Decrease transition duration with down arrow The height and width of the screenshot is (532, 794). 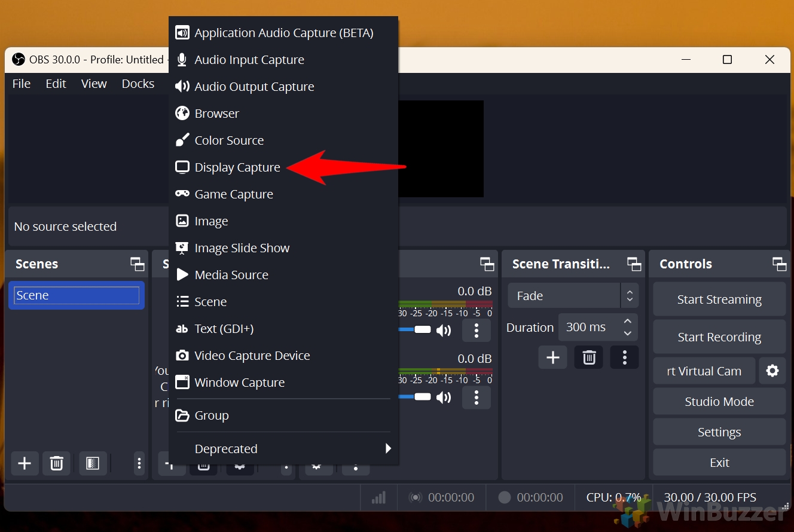click(x=627, y=334)
